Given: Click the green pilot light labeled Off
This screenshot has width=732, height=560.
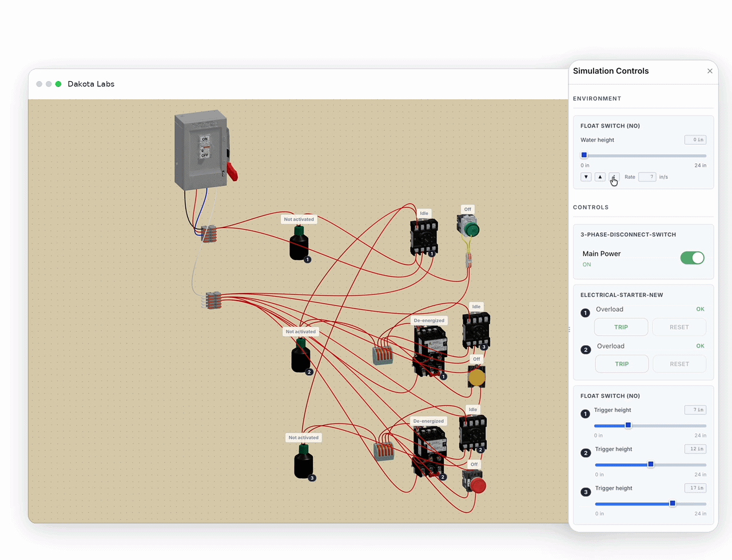Looking at the screenshot, I should pos(469,227).
